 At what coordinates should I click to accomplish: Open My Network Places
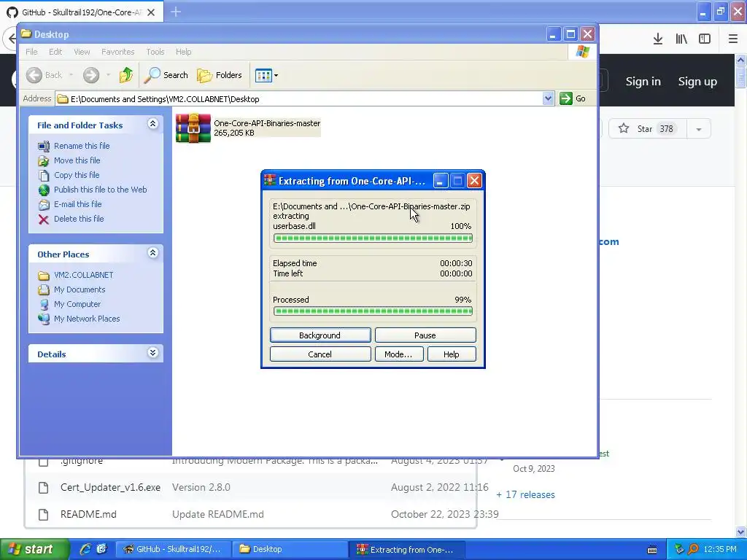pyautogui.click(x=87, y=319)
